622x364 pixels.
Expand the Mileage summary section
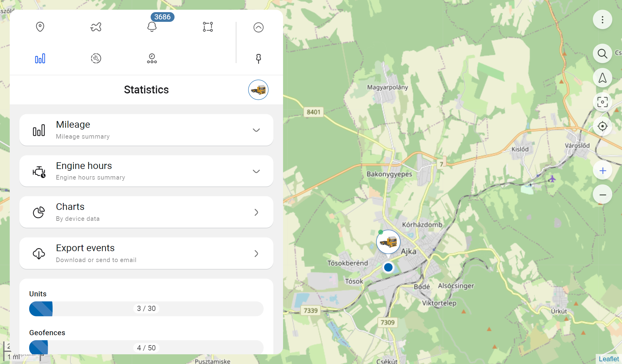[x=256, y=130]
